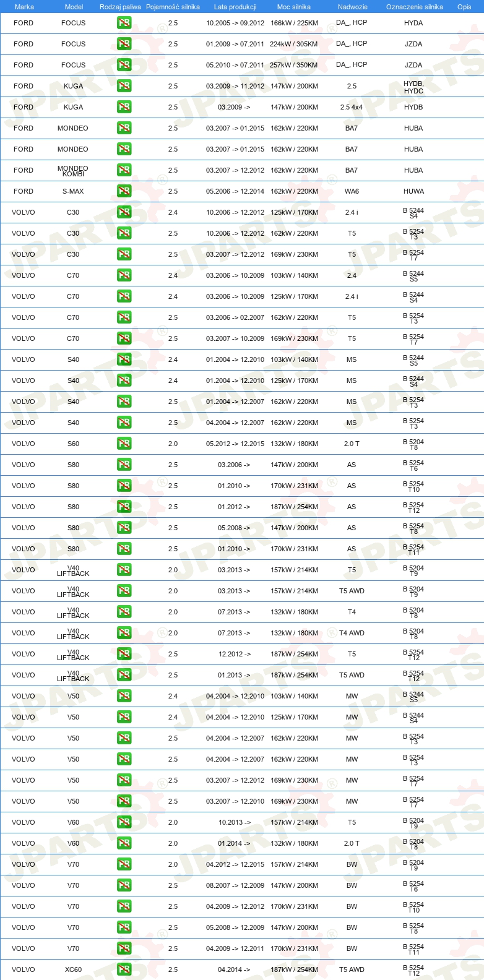The height and width of the screenshot is (980, 484).
Task: Click fuel icon in V40 Liftback T4 AWD row
Action: coord(124,633)
